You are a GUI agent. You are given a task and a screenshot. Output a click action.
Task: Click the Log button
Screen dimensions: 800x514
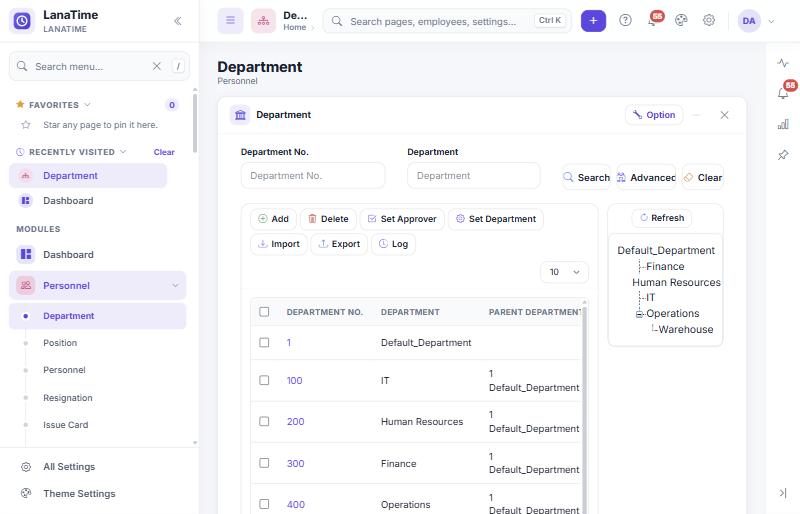point(393,244)
